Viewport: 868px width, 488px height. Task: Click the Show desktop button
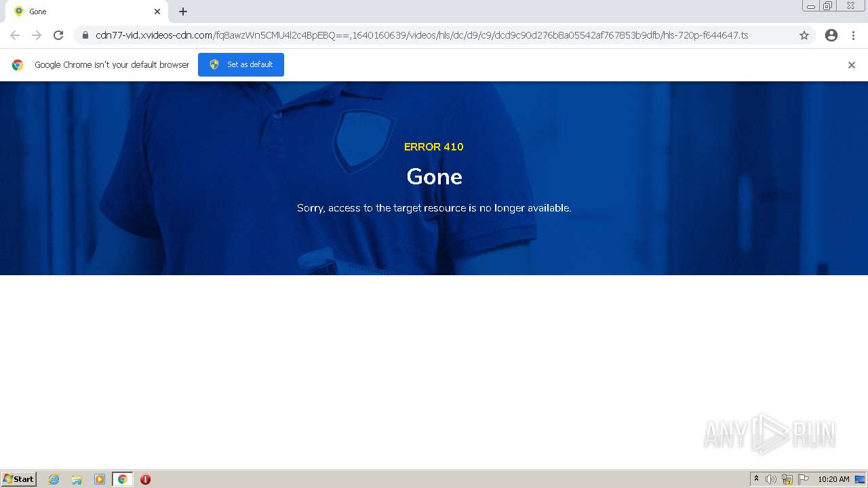pyautogui.click(x=861, y=479)
